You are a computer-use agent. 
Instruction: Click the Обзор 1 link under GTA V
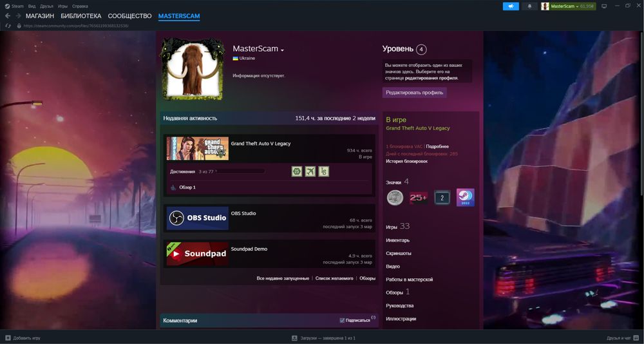tap(187, 187)
